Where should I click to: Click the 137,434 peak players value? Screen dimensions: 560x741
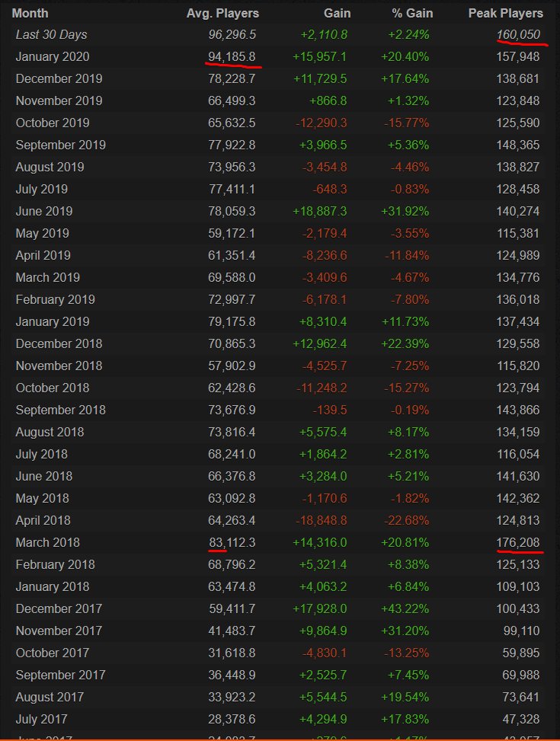(518, 322)
